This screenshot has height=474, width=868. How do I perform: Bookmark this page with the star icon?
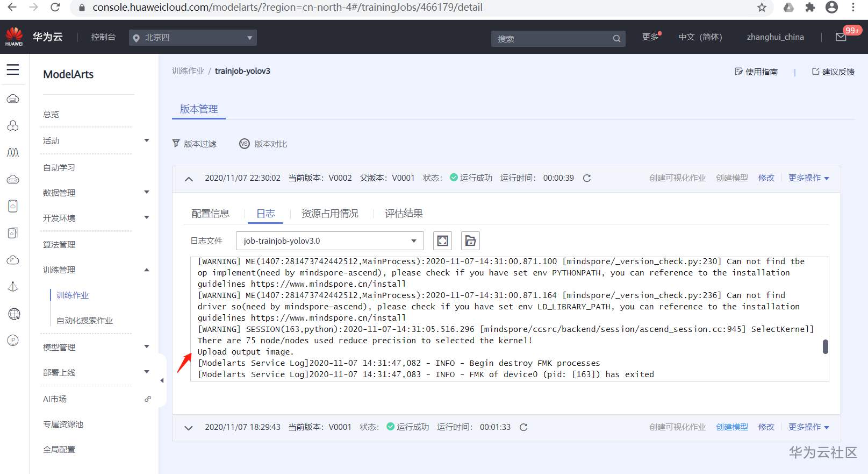762,7
